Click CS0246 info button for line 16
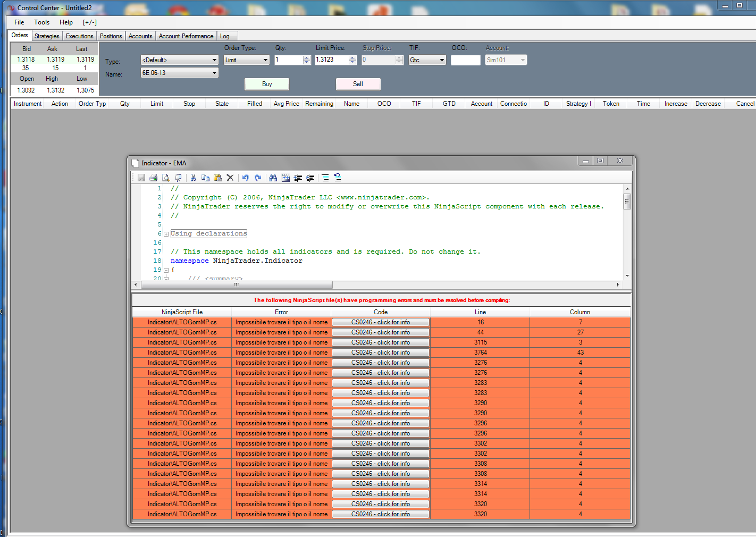 381,322
